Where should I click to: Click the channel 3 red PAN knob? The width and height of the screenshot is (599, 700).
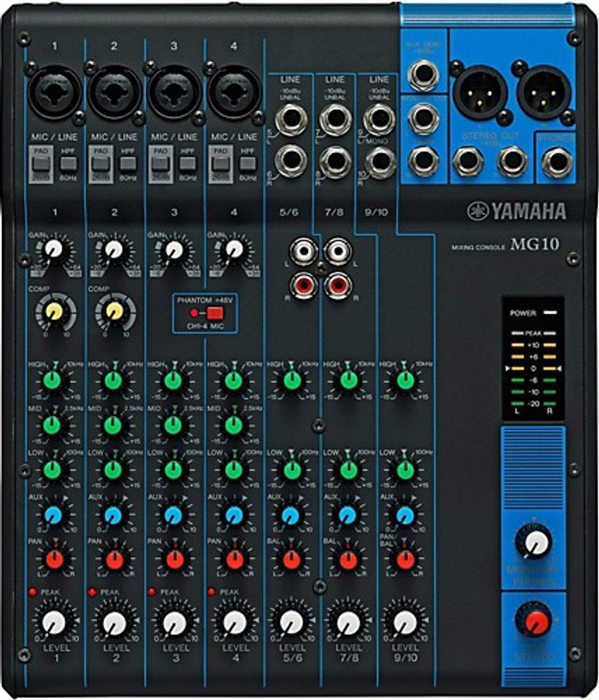coord(175,560)
